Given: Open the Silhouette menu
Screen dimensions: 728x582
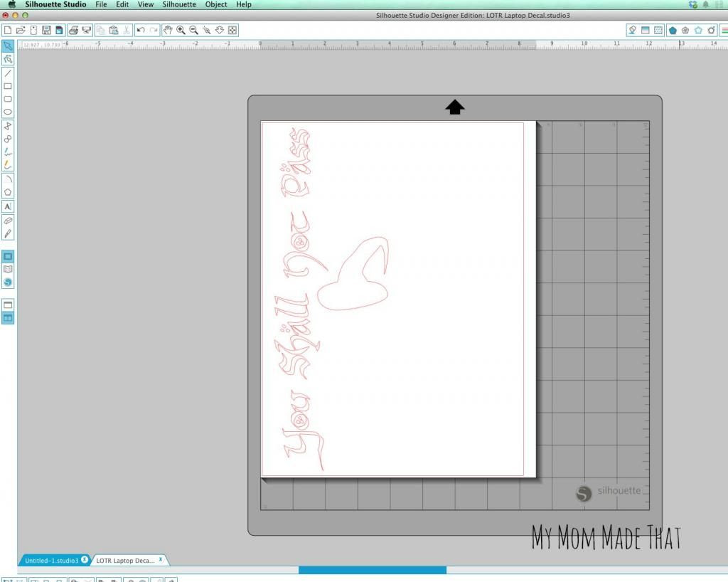Looking at the screenshot, I should pos(178,4).
